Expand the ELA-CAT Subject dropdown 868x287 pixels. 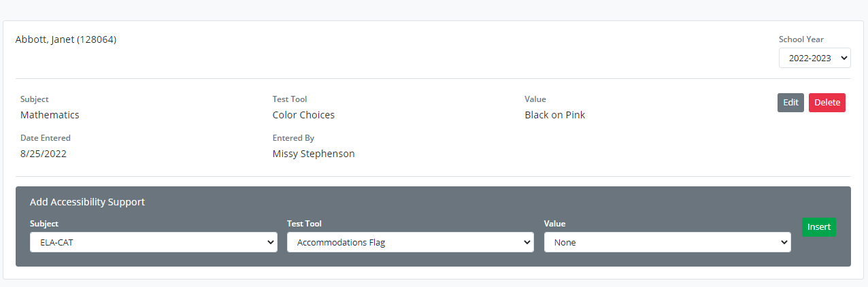[x=153, y=242]
